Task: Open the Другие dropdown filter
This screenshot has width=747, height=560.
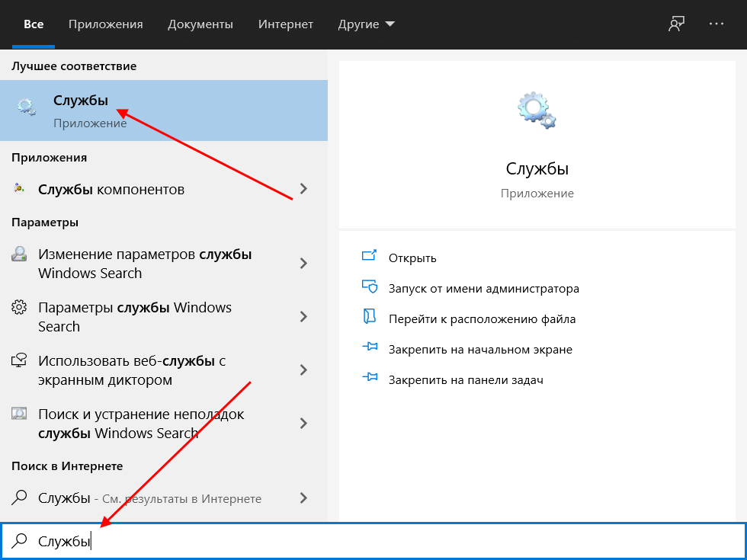Action: pos(367,24)
